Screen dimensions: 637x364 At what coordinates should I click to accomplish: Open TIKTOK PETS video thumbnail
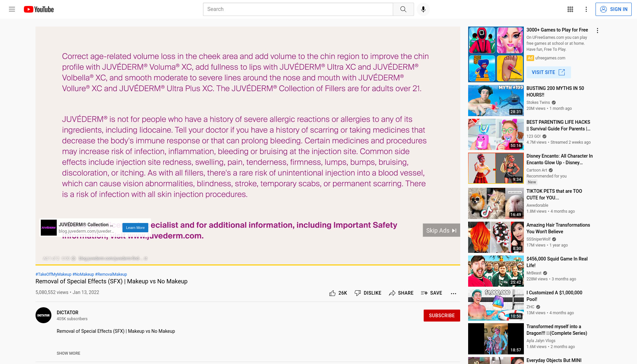(496, 203)
